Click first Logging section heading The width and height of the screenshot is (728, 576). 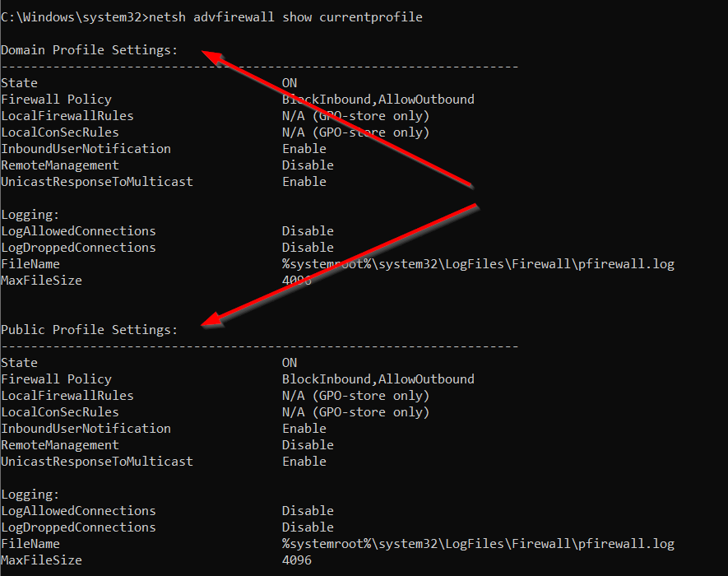pyautogui.click(x=30, y=215)
